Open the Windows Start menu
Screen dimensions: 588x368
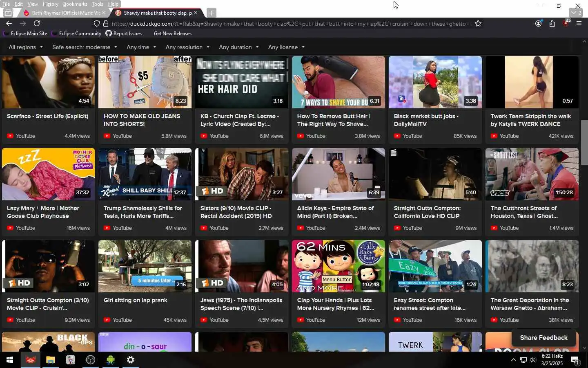(x=10, y=360)
